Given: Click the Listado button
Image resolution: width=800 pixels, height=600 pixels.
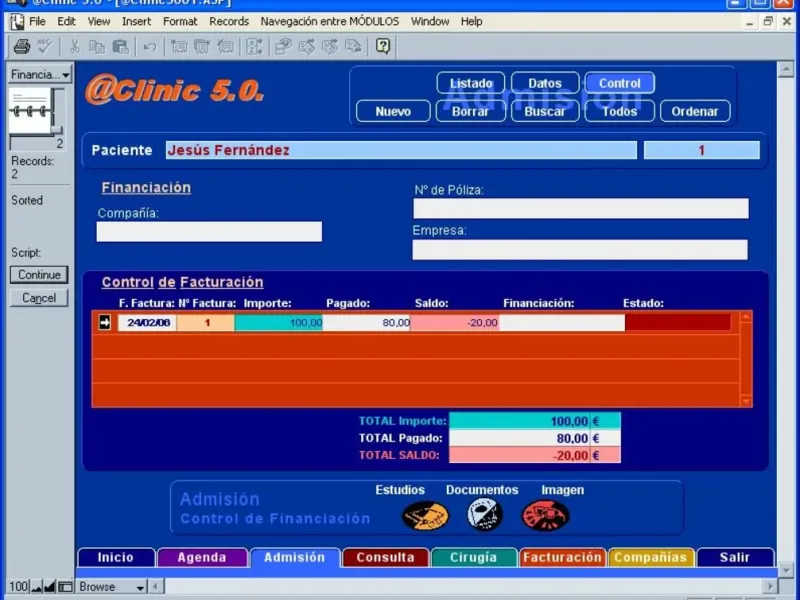Looking at the screenshot, I should (x=470, y=83).
